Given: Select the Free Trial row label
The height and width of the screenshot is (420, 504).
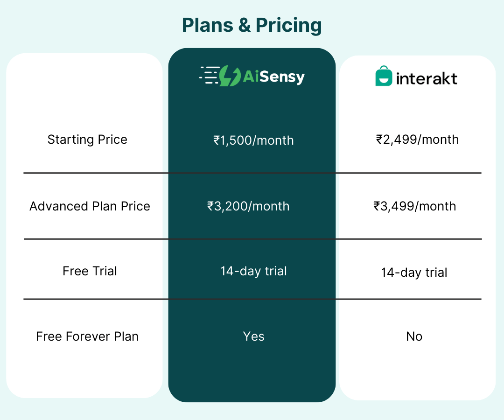Looking at the screenshot, I should pyautogui.click(x=90, y=271).
